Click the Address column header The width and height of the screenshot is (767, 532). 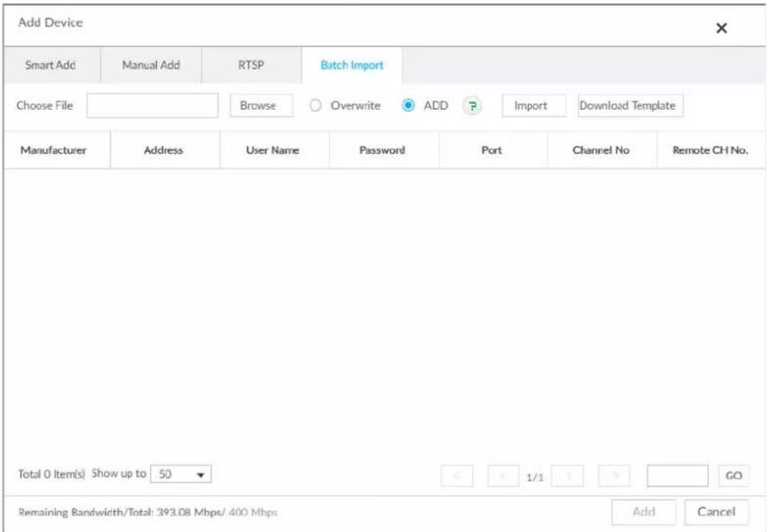point(165,150)
